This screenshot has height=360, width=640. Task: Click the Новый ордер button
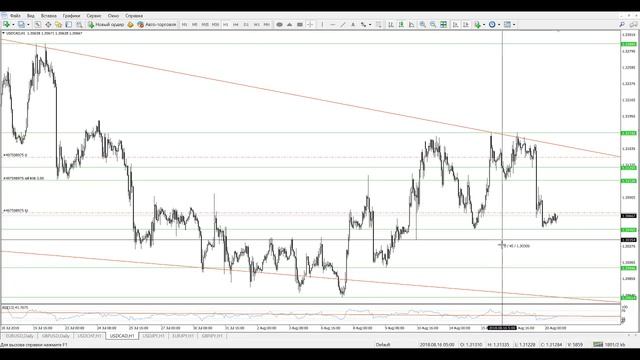(106, 24)
